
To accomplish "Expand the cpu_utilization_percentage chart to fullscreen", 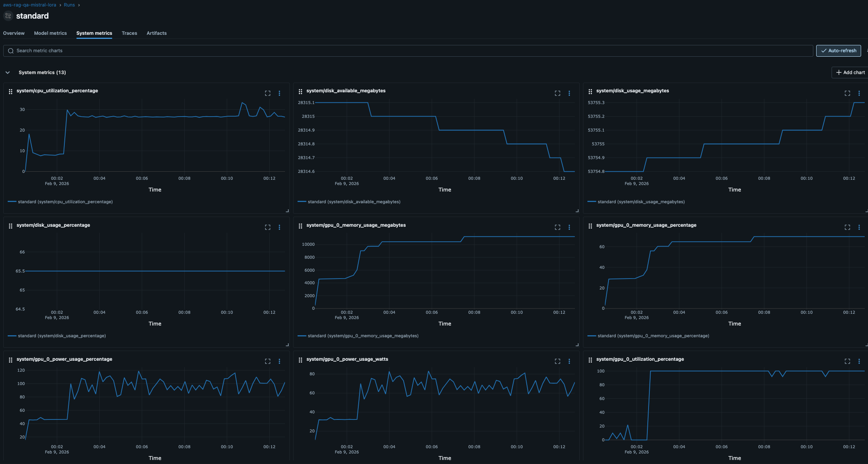I will point(268,93).
